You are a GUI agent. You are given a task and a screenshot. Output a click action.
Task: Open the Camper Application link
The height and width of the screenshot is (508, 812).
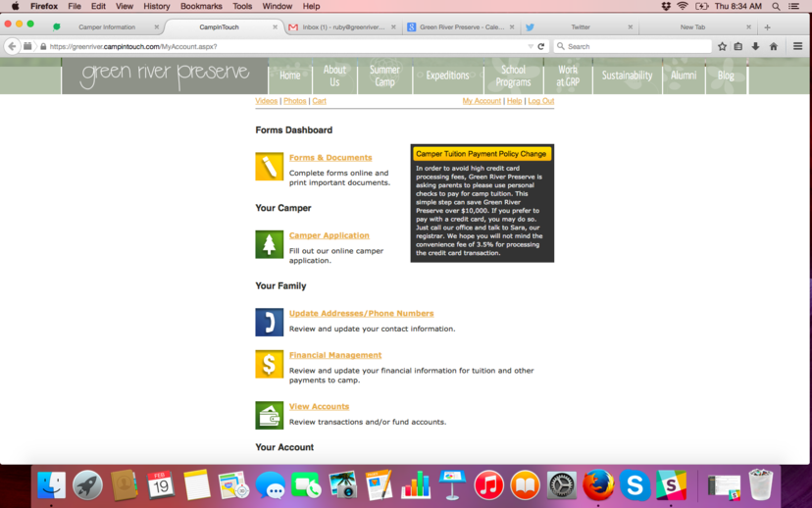[x=329, y=235]
